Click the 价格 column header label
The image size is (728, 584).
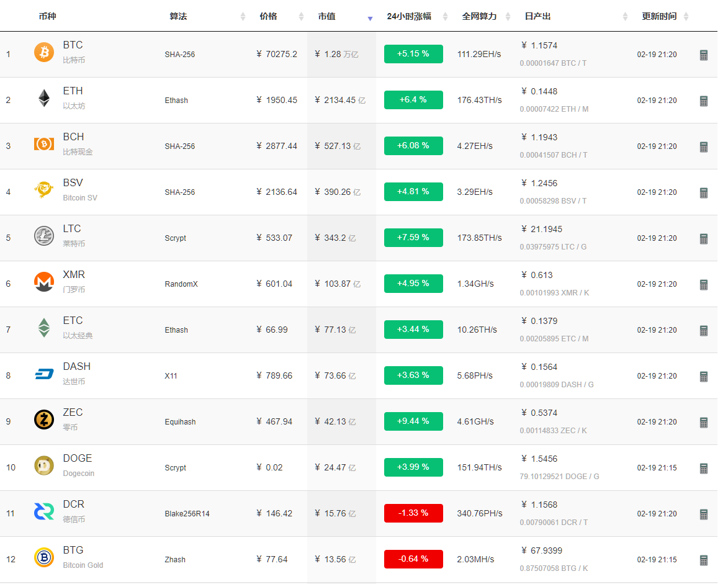[268, 16]
